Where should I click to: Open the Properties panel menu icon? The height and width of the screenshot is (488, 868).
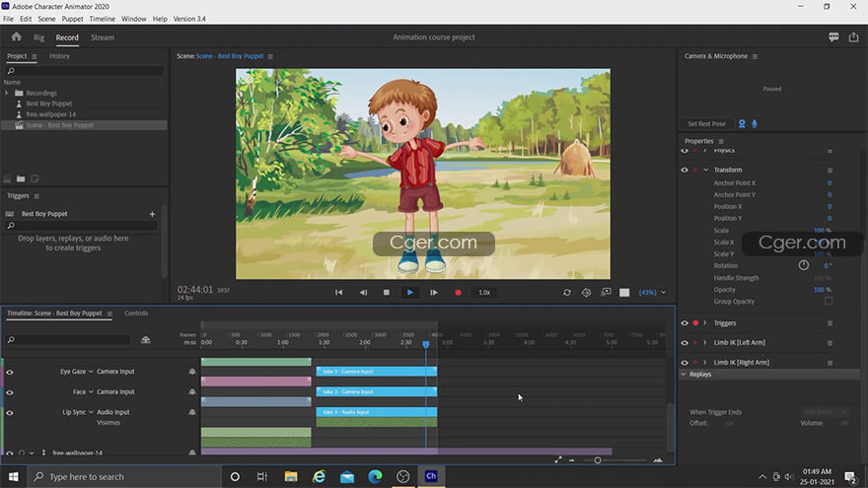tap(721, 141)
